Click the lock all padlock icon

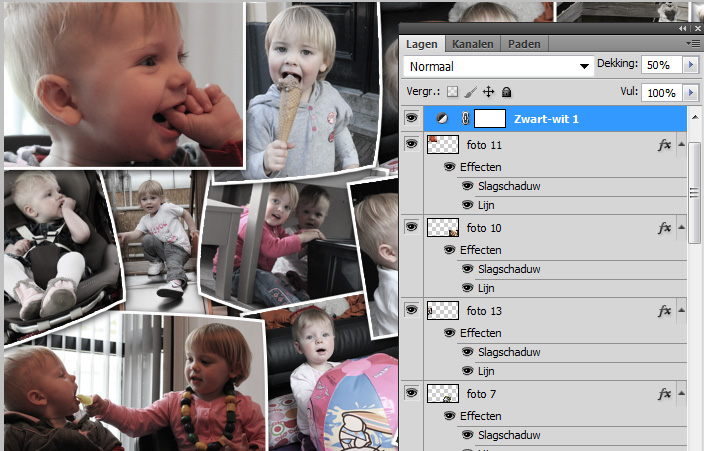point(506,92)
